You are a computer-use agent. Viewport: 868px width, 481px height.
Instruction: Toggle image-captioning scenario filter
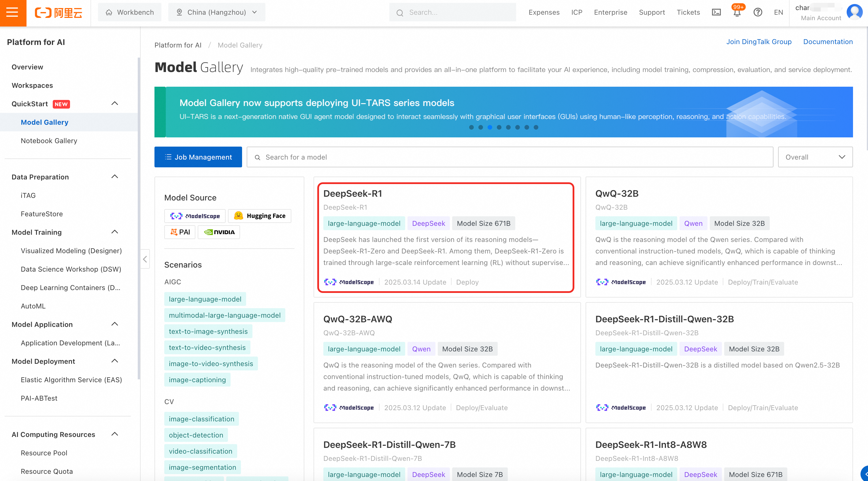[x=197, y=380]
